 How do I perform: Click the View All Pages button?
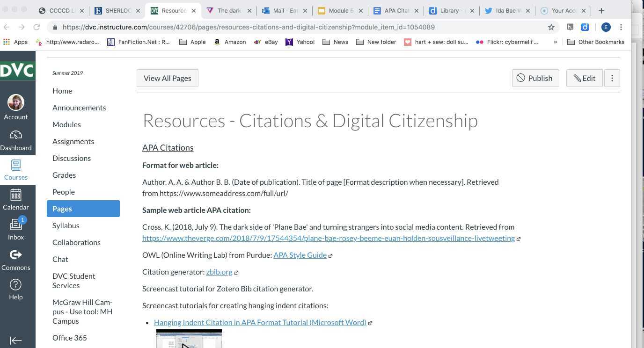(167, 78)
